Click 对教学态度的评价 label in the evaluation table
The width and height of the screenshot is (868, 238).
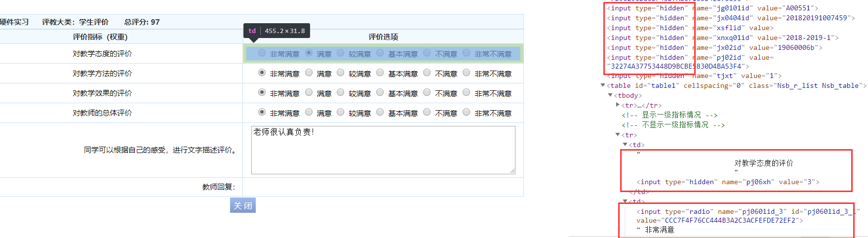pyautogui.click(x=102, y=53)
